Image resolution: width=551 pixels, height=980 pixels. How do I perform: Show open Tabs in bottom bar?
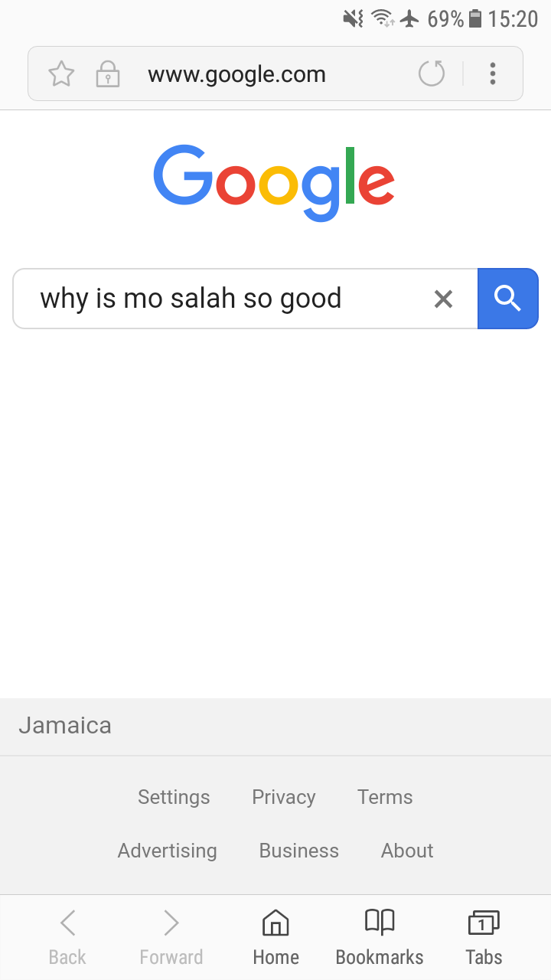(484, 937)
